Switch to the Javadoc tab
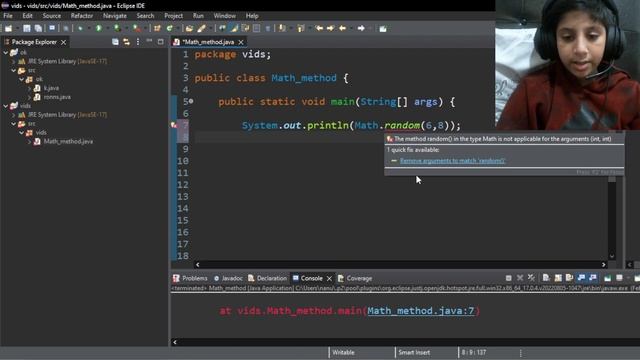 point(228,278)
